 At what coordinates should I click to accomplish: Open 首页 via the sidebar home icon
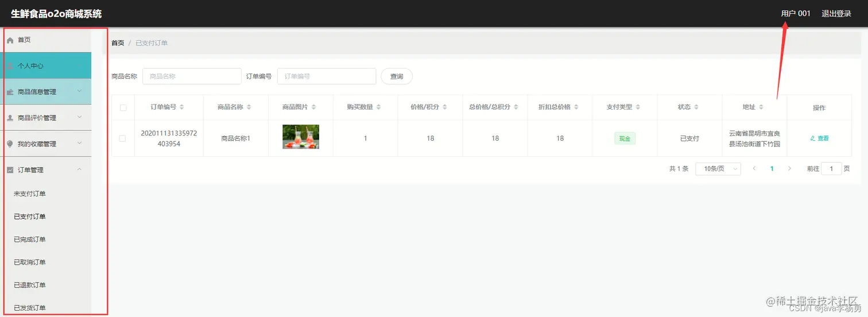[x=10, y=40]
